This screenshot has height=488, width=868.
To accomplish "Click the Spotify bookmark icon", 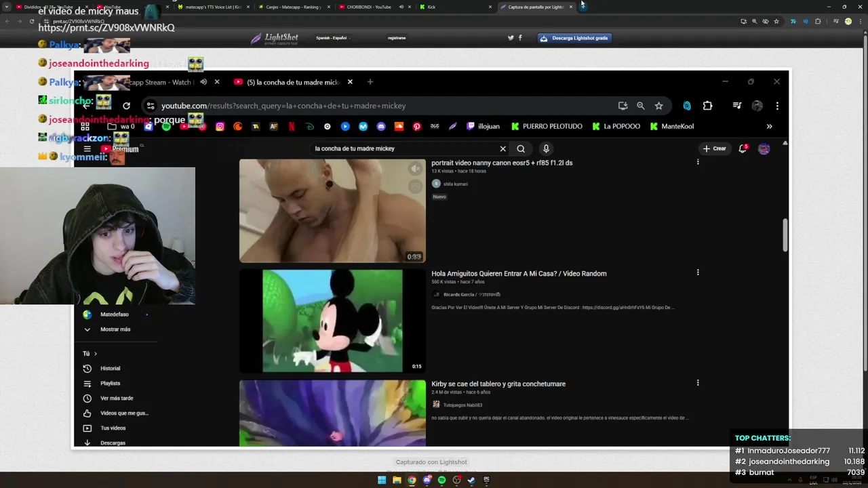I will point(166,126).
